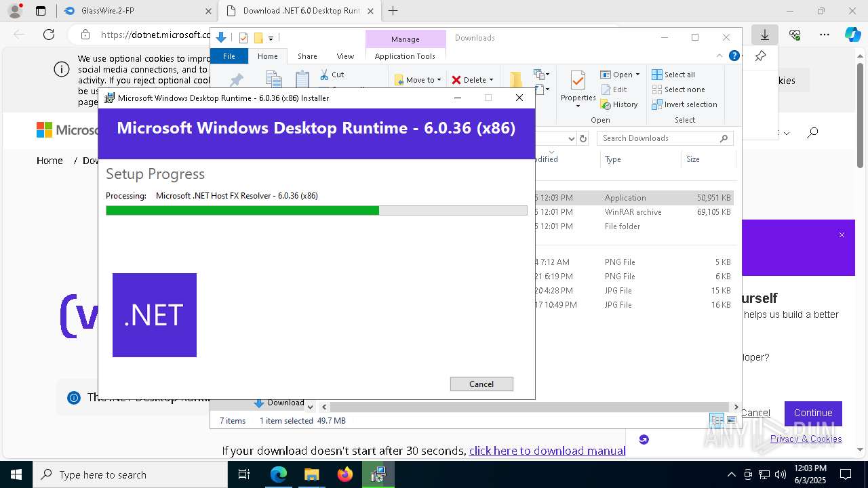This screenshot has height=488, width=868.
Task: Sort by the Size column header
Action: click(x=693, y=159)
